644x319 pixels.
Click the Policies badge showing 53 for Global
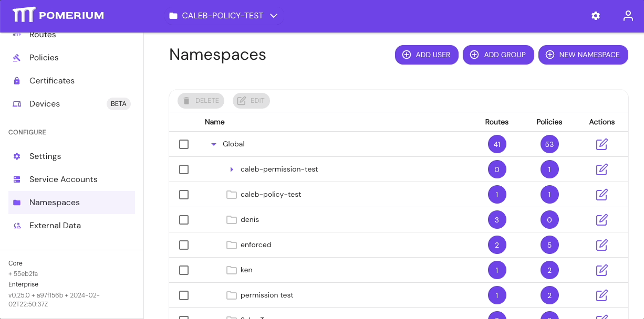pyautogui.click(x=549, y=144)
